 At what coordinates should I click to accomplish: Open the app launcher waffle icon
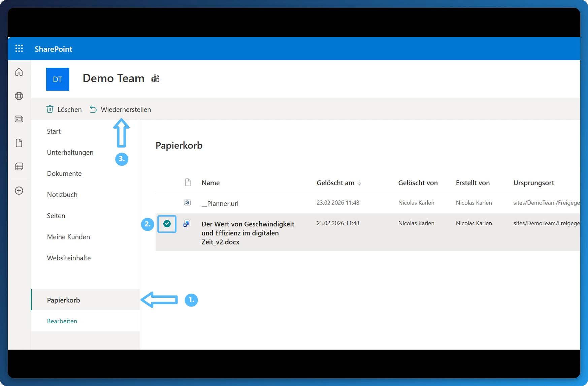19,49
